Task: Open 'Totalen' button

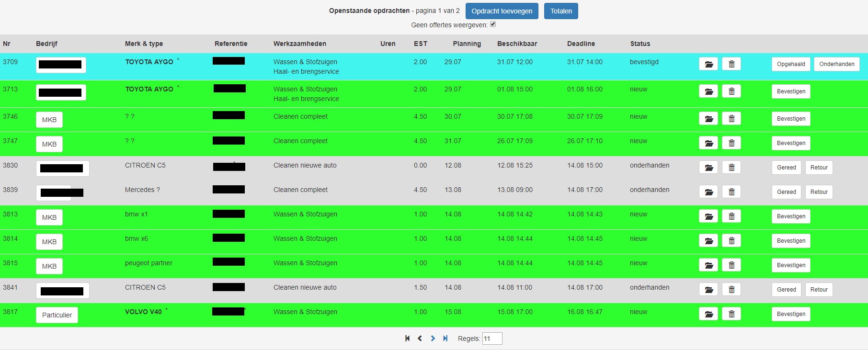Action: point(561,11)
